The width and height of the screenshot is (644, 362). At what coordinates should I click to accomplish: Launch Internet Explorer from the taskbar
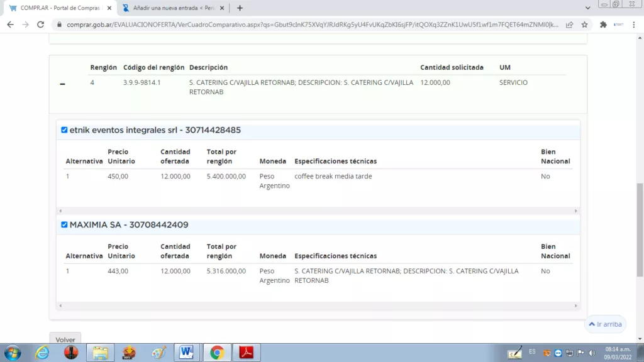coord(42,353)
